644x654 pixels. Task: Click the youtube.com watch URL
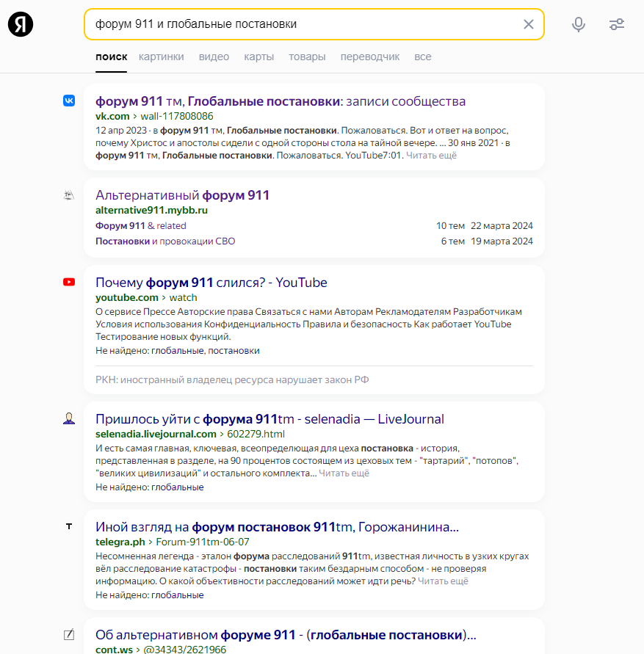point(146,297)
